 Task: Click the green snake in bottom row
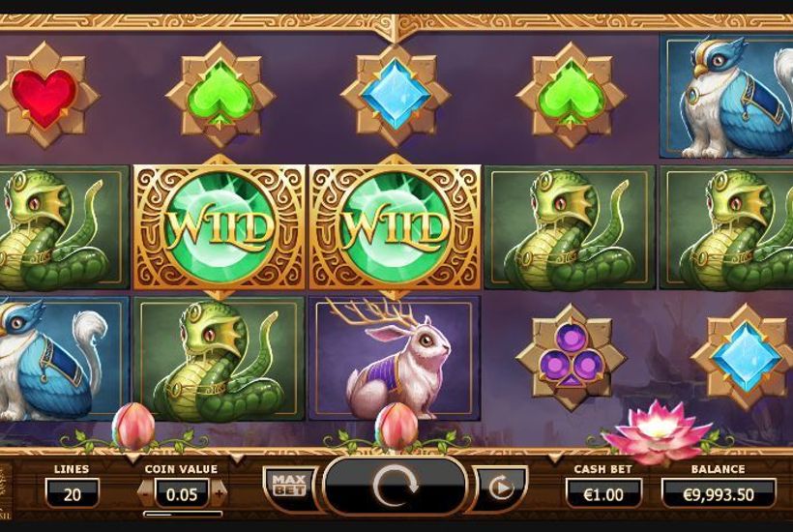pyautogui.click(x=219, y=358)
